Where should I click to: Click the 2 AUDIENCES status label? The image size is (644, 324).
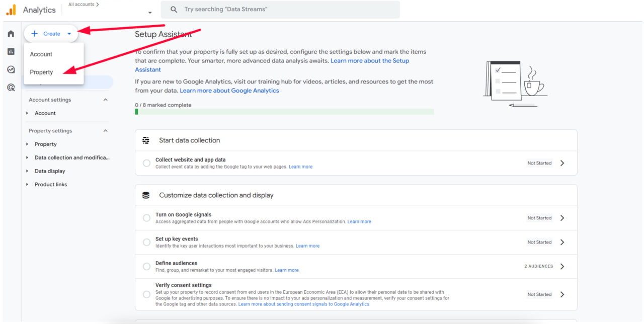point(538,266)
